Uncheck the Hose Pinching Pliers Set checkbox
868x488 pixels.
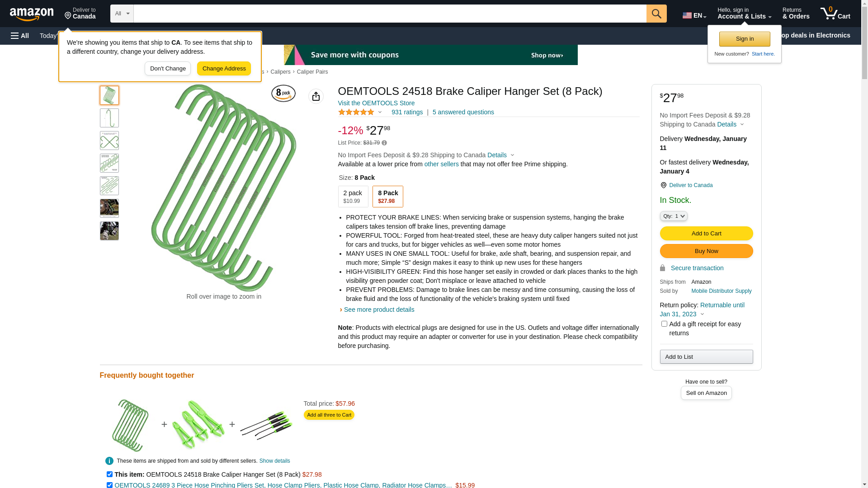(x=109, y=485)
